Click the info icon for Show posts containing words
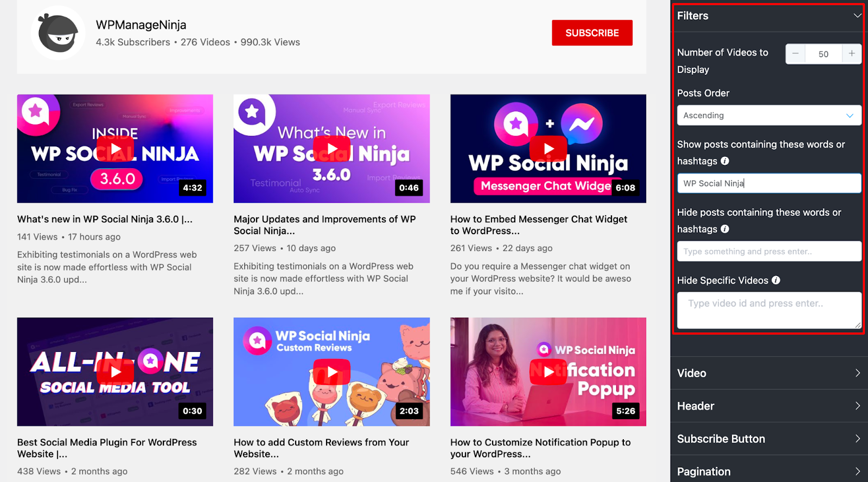This screenshot has width=868, height=482. 725,161
